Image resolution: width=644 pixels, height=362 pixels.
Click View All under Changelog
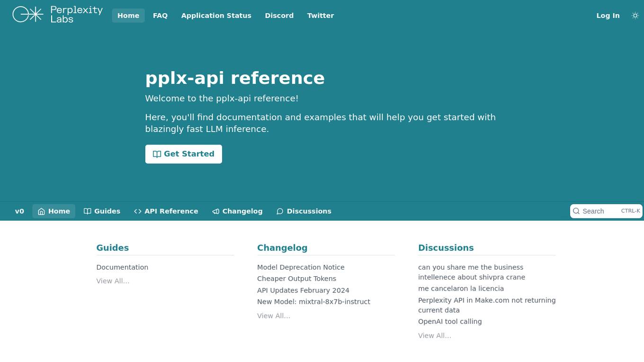pyautogui.click(x=274, y=316)
